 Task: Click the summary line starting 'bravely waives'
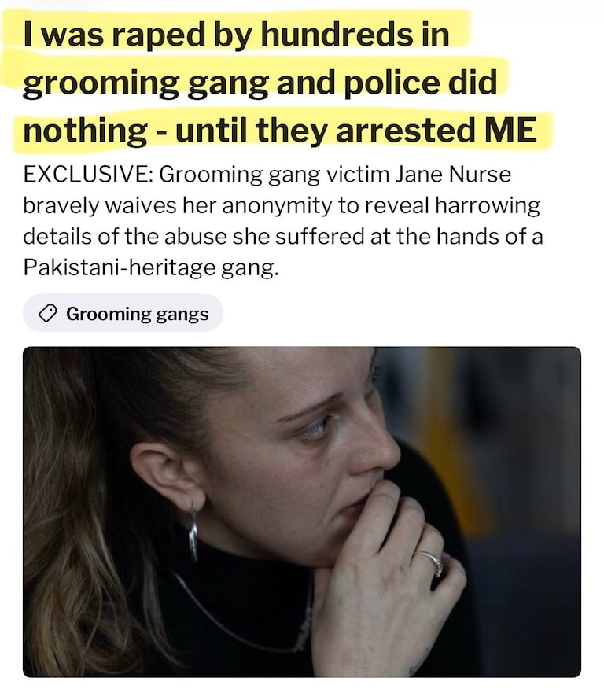click(282, 206)
